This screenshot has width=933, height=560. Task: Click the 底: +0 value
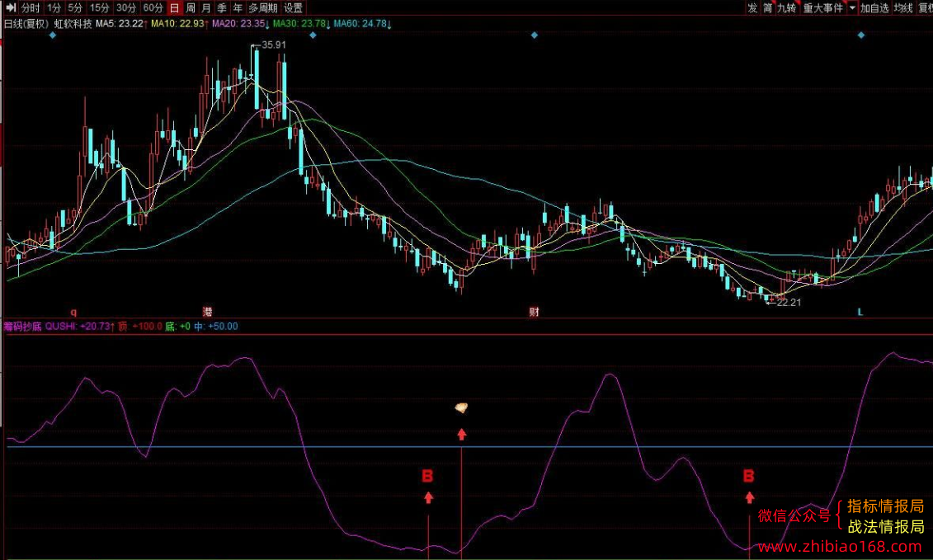(177, 326)
